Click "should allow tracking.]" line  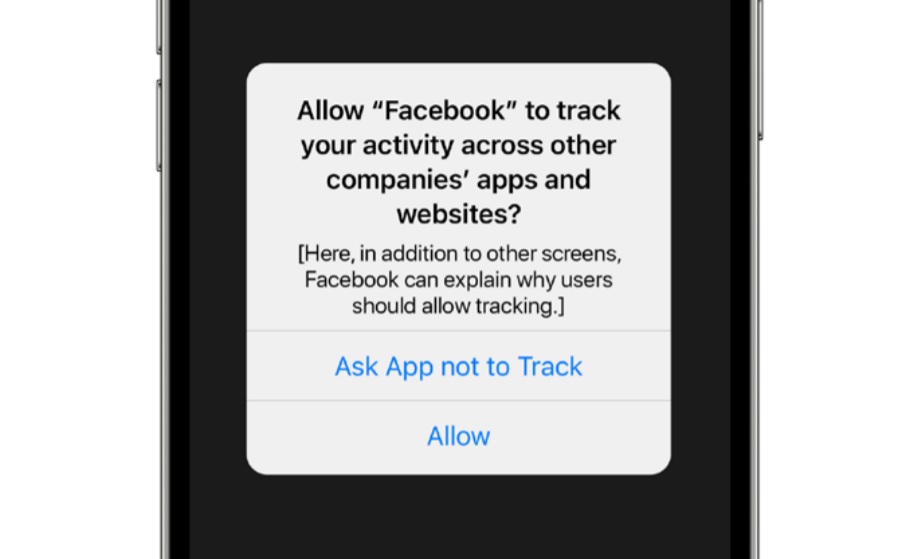[x=458, y=306]
